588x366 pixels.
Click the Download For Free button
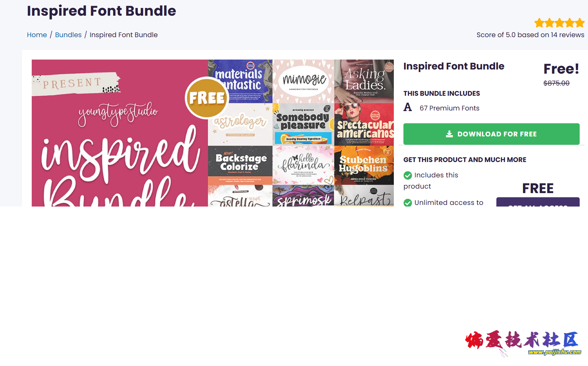pyautogui.click(x=491, y=134)
